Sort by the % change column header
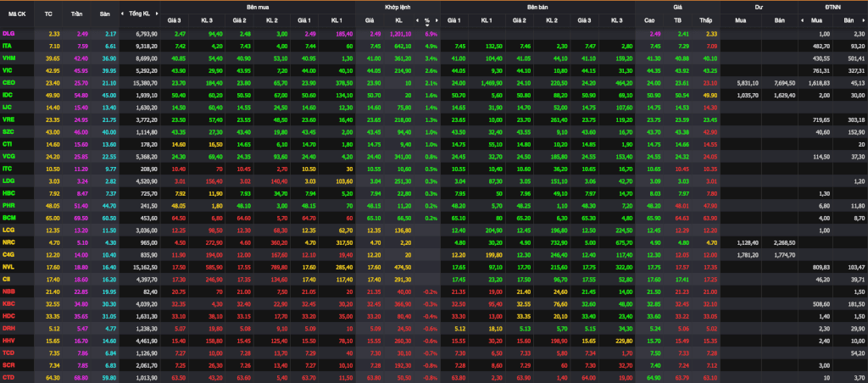868x383 pixels. 427,20
